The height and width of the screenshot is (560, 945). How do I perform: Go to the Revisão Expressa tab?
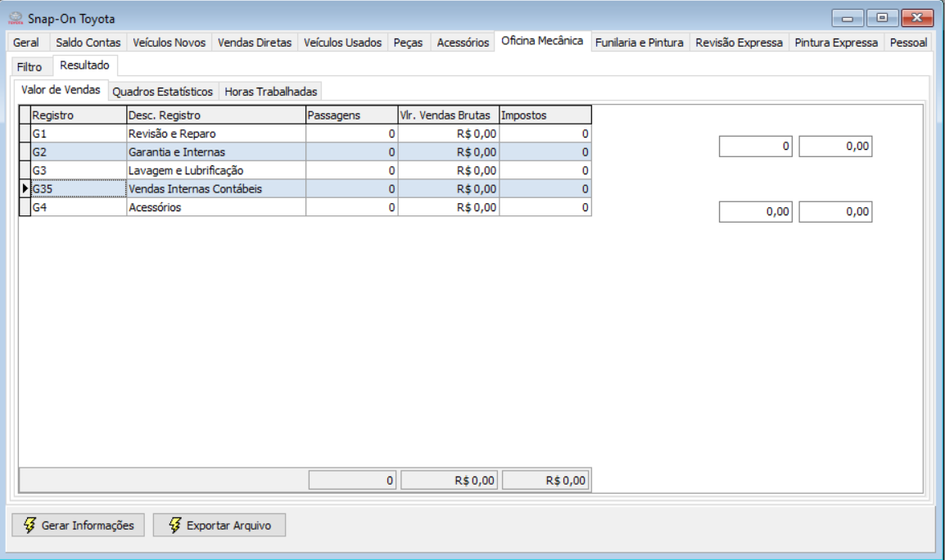[x=739, y=43]
